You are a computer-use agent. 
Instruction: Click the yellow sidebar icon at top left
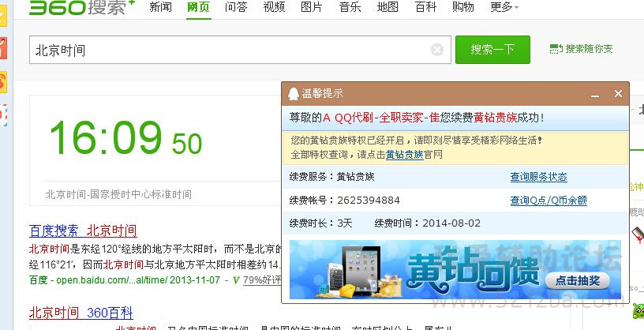[x=3, y=16]
